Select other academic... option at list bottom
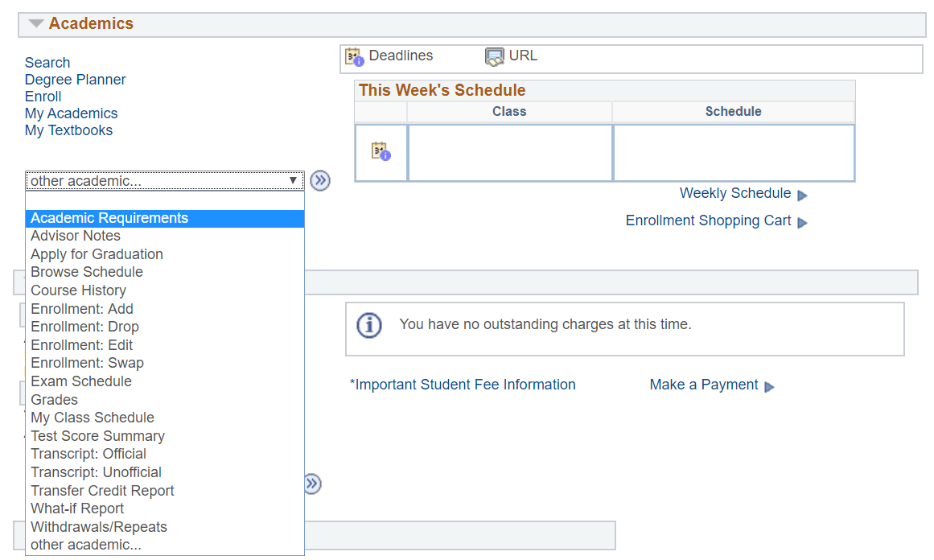 (164, 545)
